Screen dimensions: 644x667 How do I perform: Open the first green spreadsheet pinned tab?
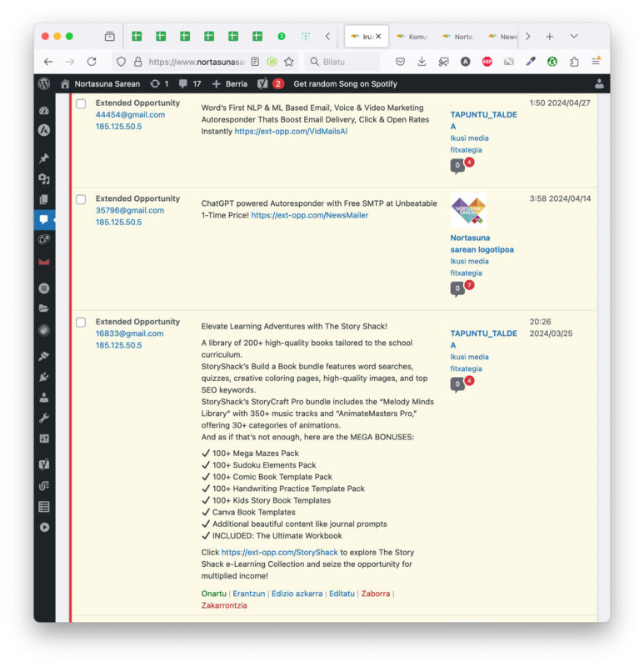click(x=137, y=36)
